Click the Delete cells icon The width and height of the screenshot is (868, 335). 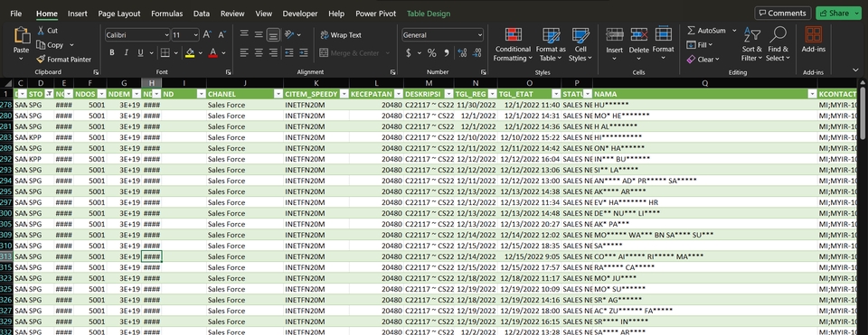(x=639, y=34)
